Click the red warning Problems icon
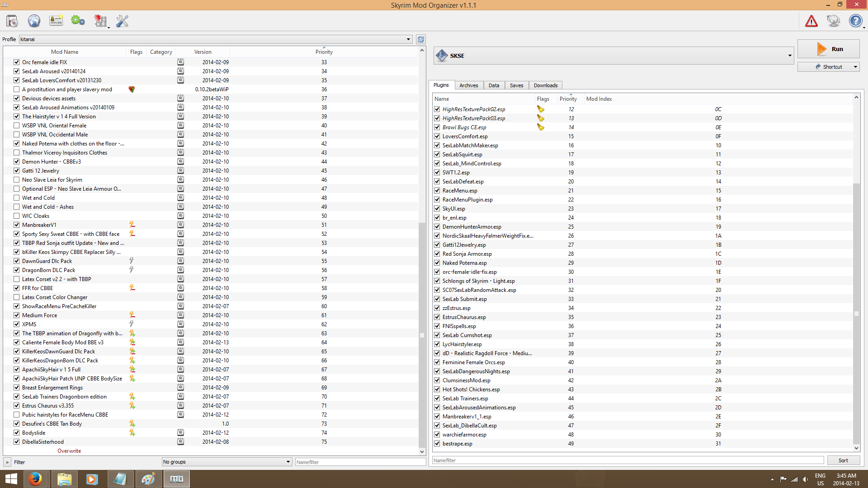Viewport: 868px width, 488px height. [x=811, y=21]
